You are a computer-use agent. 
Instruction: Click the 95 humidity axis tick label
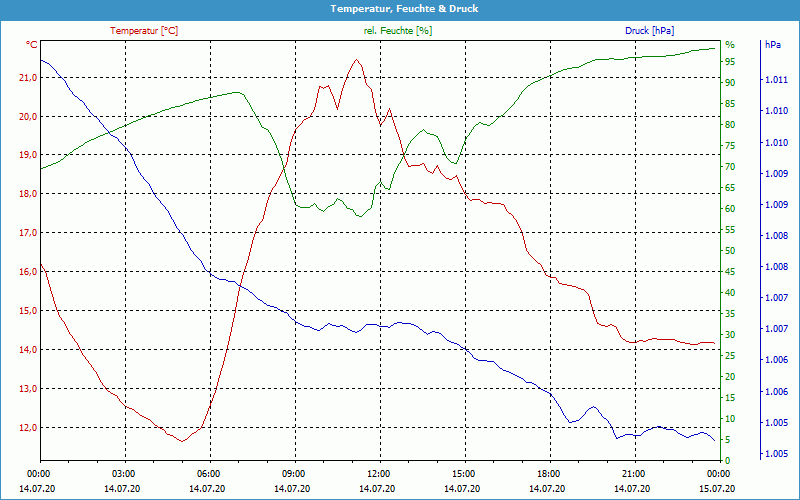[x=730, y=61]
